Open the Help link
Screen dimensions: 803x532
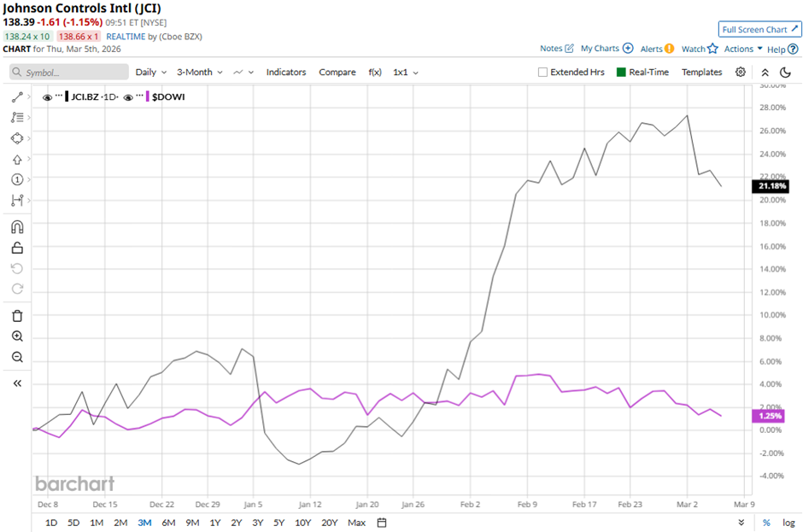782,50
